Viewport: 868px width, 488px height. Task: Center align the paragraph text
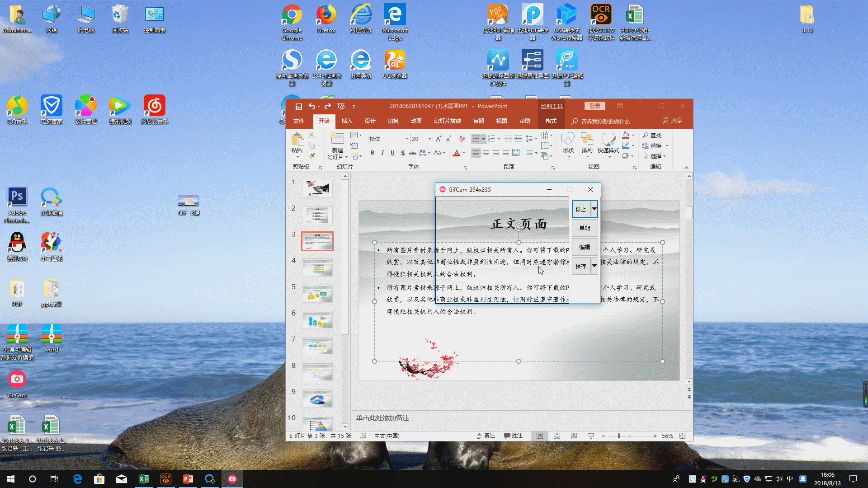[486, 153]
